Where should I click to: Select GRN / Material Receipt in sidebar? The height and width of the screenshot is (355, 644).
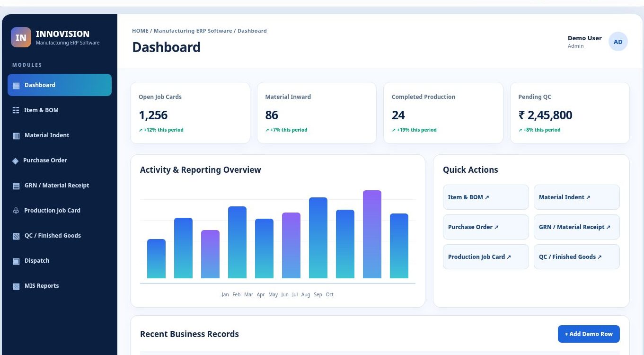60,186
